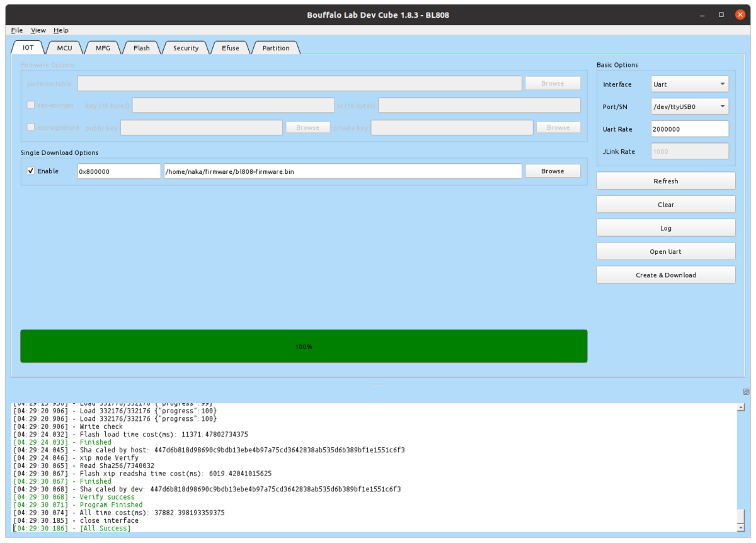Screen dimensions: 756x543
Task: Switch to the MCU tab
Action: coord(65,48)
